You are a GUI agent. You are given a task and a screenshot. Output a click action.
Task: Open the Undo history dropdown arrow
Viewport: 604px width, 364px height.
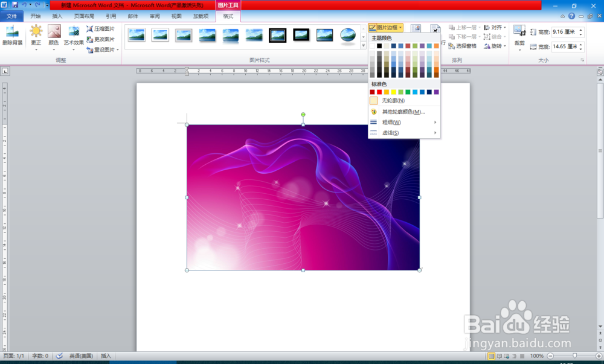point(30,5)
